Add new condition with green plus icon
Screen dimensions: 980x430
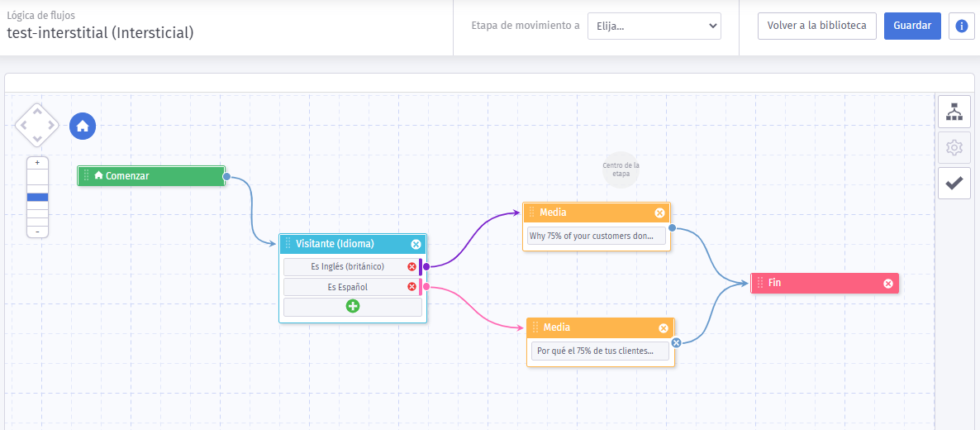[x=353, y=306]
